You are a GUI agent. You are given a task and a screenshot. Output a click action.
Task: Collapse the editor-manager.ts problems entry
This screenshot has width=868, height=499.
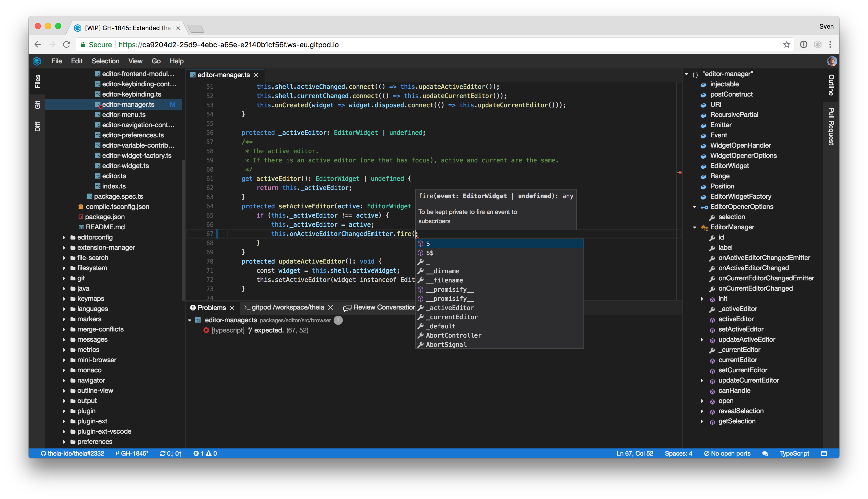click(190, 320)
